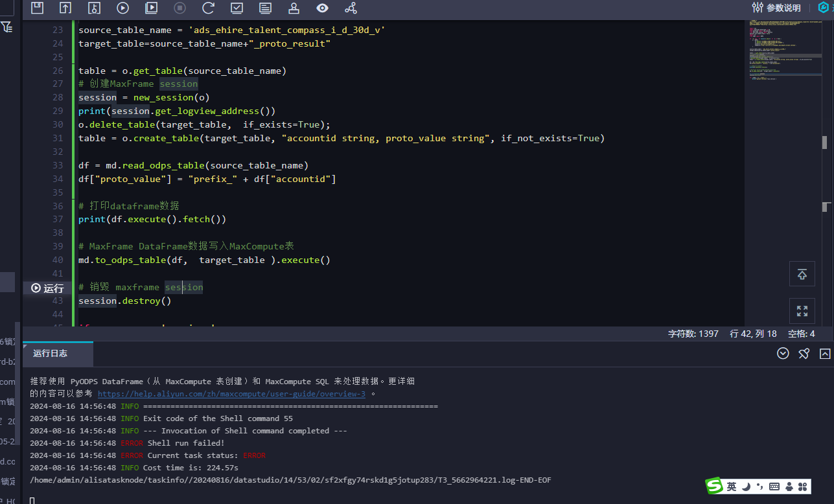Image resolution: width=834 pixels, height=504 pixels.
Task: Toggle punctuation mode in IME bar
Action: pos(759,487)
